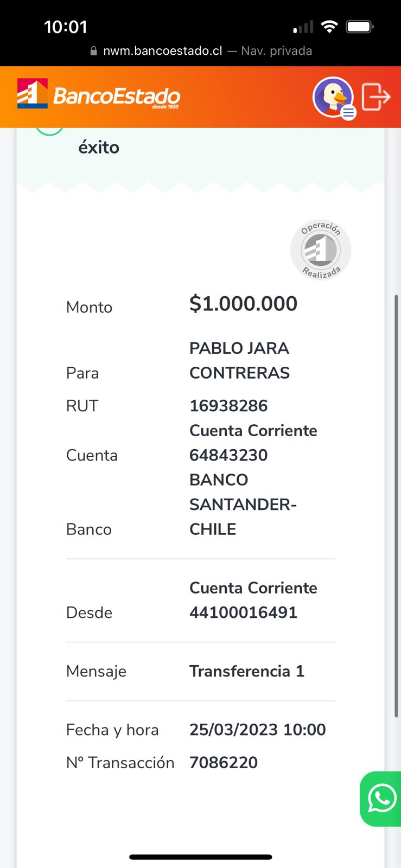This screenshot has width=401, height=868.
Task: Tap the Wi-Fi status icon
Action: (329, 27)
